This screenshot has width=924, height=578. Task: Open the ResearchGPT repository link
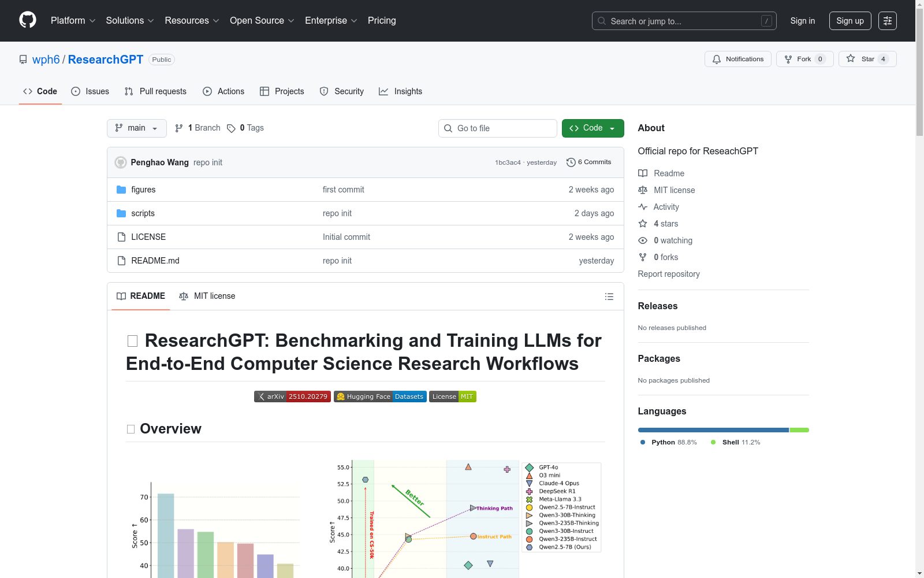tap(106, 60)
